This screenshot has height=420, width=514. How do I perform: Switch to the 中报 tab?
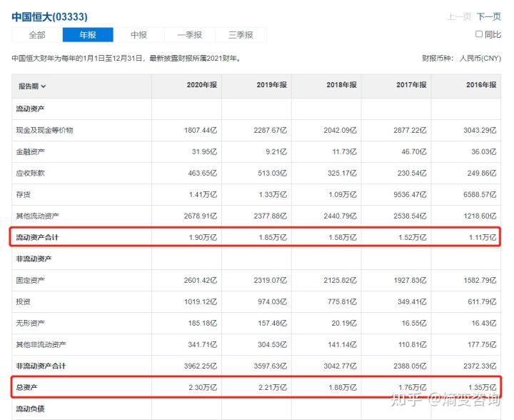click(138, 35)
